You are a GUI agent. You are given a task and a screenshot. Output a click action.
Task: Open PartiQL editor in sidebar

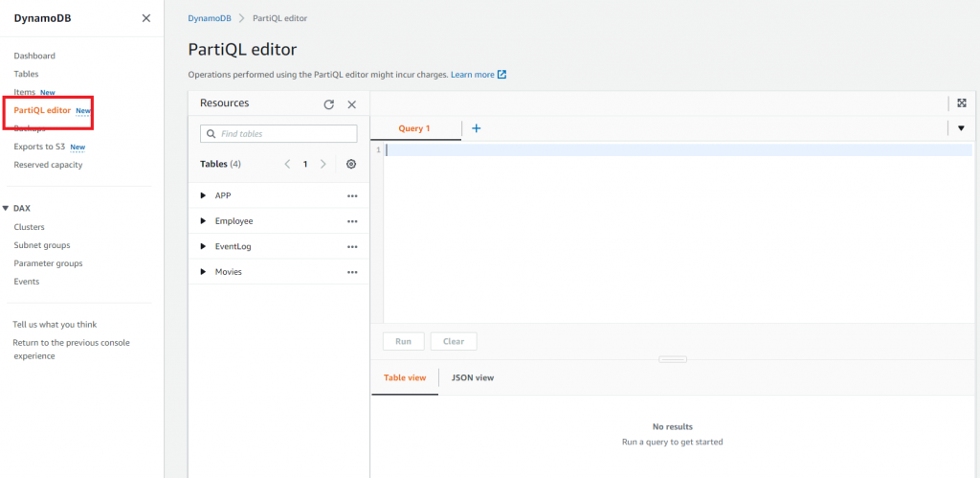click(x=42, y=110)
